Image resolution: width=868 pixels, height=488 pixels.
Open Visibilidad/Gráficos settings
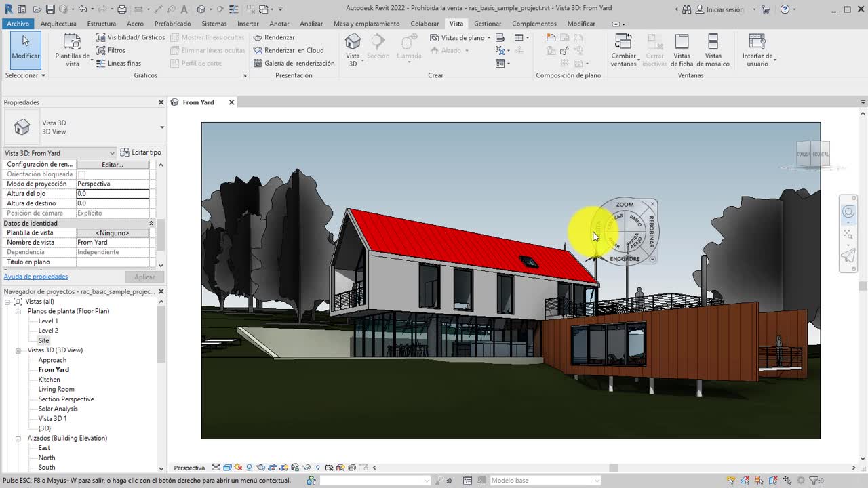click(131, 37)
